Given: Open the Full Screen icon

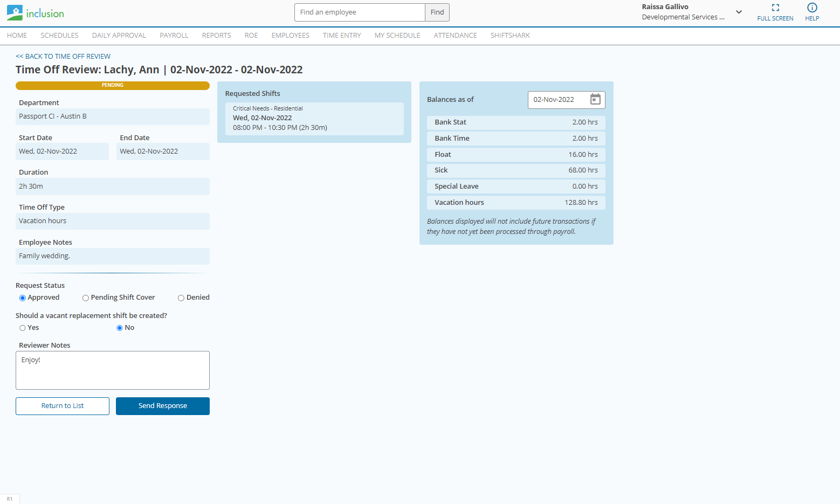Looking at the screenshot, I should click(775, 8).
